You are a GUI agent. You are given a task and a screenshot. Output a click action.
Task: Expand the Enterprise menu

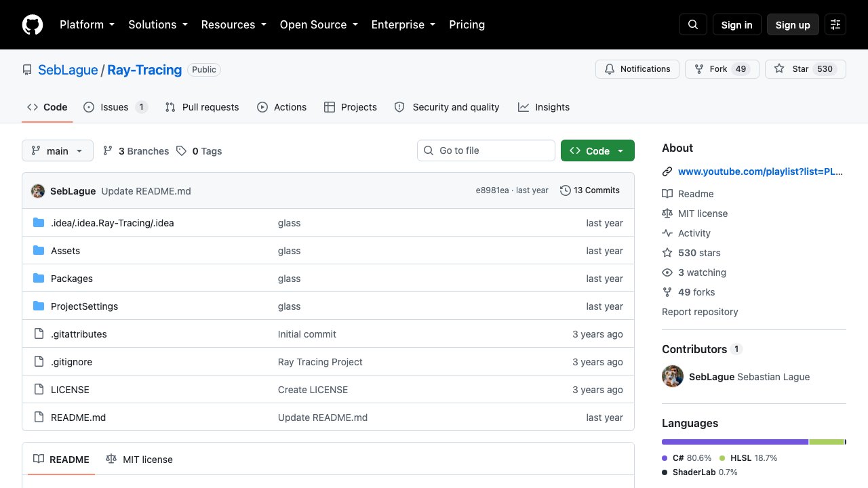[x=403, y=24]
